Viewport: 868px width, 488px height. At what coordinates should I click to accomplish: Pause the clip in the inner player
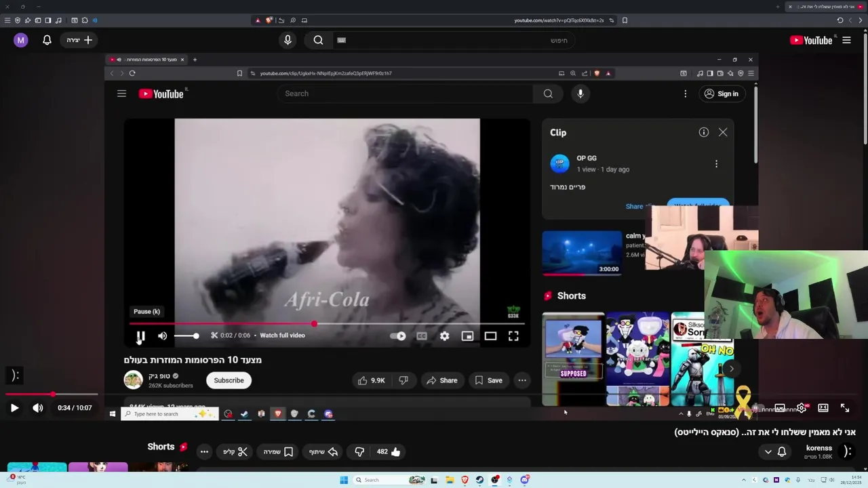click(140, 335)
